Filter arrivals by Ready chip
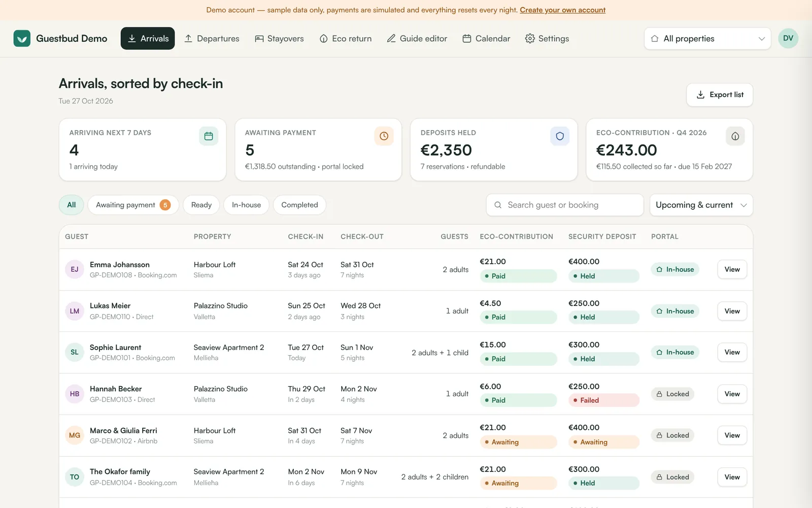The width and height of the screenshot is (812, 508). point(201,205)
